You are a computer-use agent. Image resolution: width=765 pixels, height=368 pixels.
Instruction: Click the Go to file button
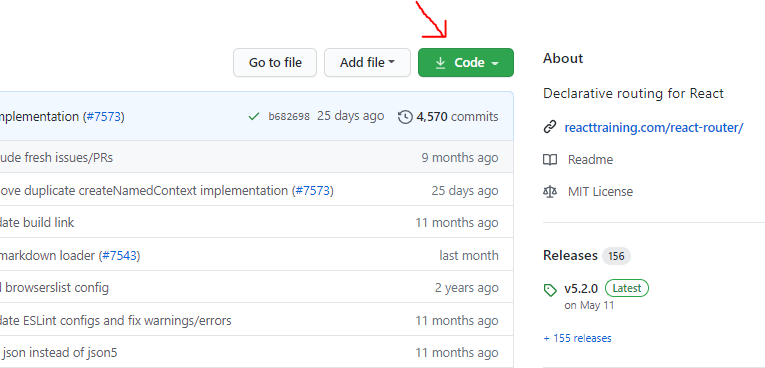point(275,62)
